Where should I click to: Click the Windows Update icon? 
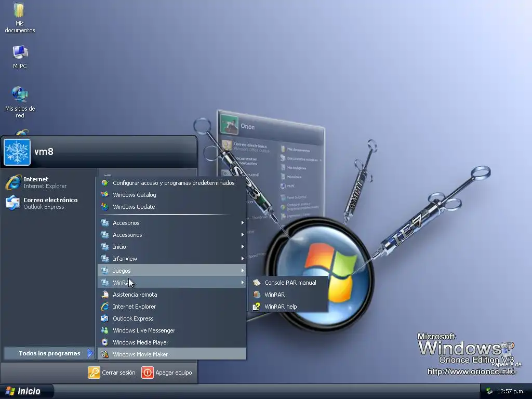105,206
